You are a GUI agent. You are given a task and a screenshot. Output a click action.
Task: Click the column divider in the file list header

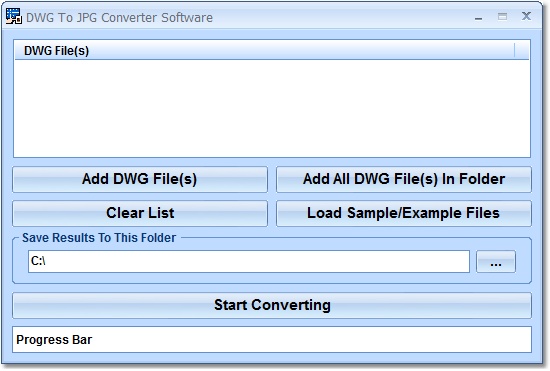coord(515,50)
